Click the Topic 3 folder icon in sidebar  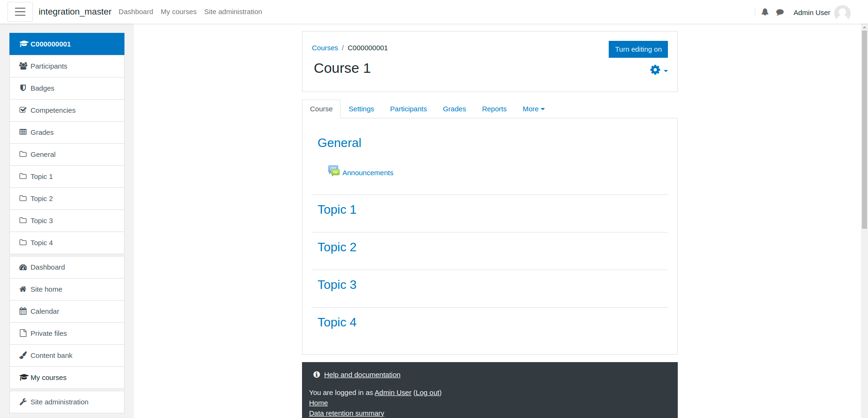tap(23, 220)
